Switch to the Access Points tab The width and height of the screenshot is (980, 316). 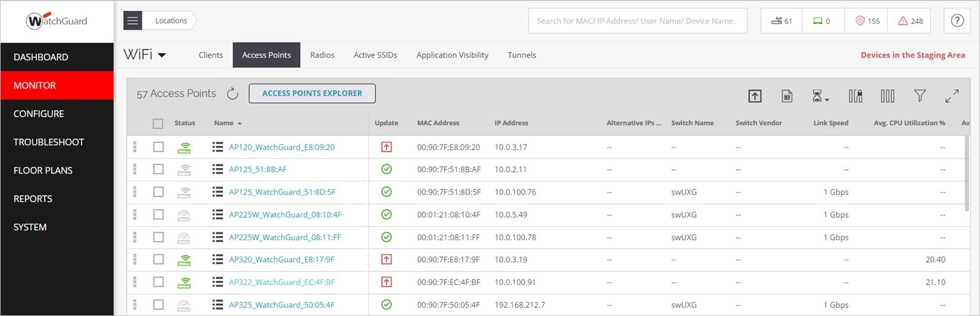click(x=267, y=55)
